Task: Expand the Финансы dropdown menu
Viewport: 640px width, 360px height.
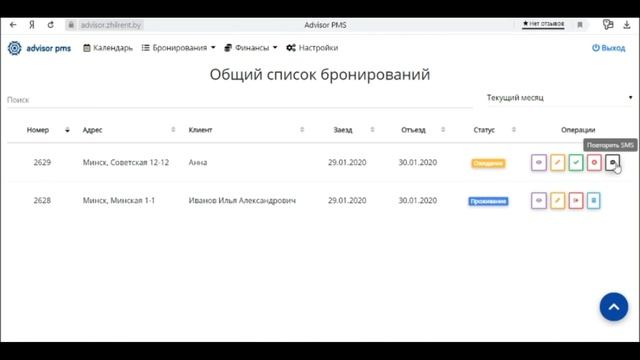Action: coord(251,48)
